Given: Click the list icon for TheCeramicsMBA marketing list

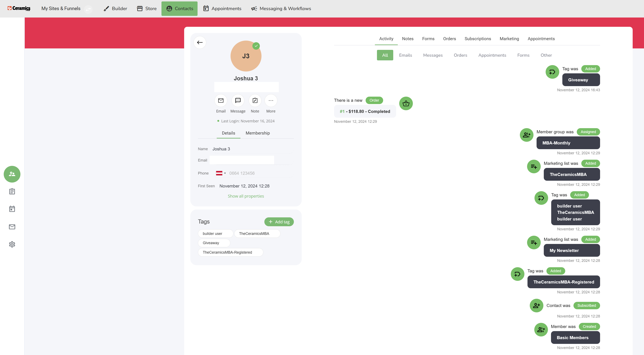Looking at the screenshot, I should 534,167.
